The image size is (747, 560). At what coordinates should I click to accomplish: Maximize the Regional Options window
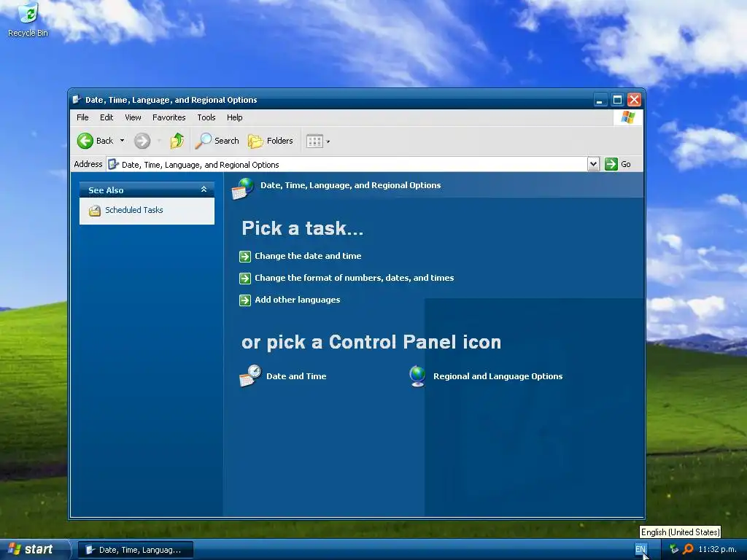coord(617,100)
